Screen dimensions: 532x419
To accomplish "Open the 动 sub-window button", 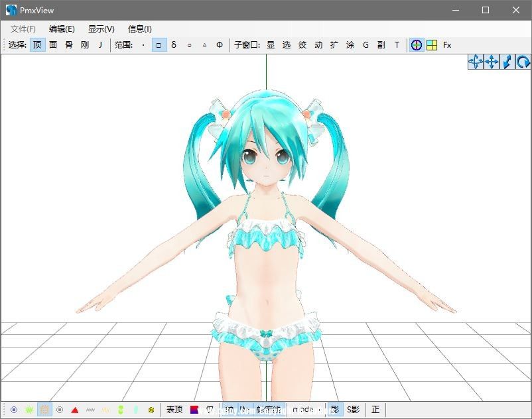I will click(x=318, y=45).
